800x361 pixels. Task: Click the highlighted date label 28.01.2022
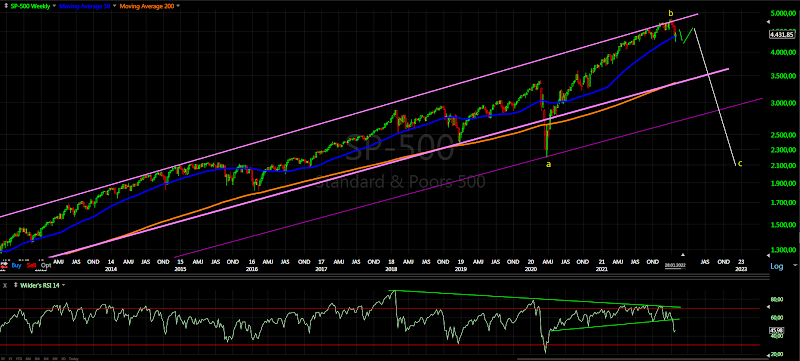[675, 265]
